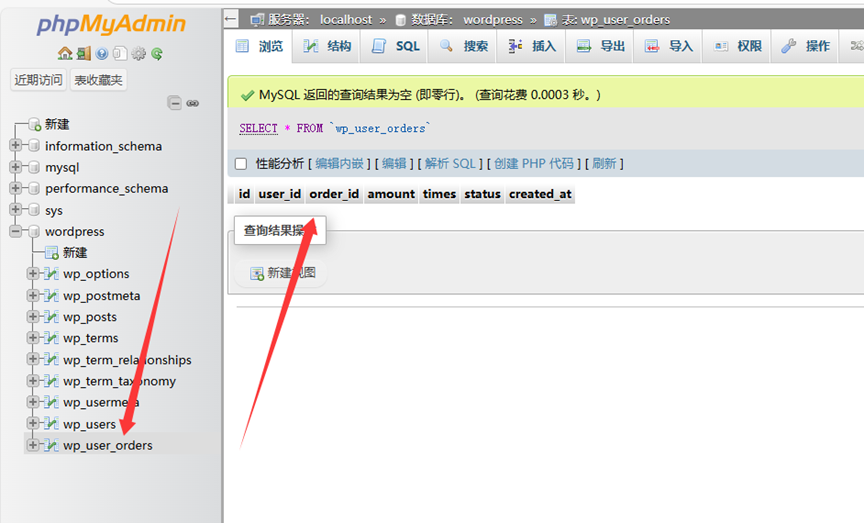Click the wp_postmeta table browse icon
The height and width of the screenshot is (523, 864).
[51, 296]
